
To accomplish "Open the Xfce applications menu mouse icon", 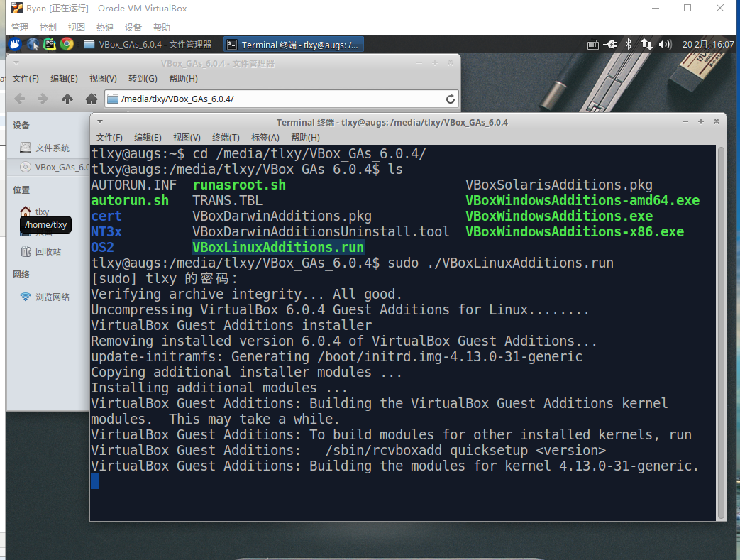I will (x=15, y=45).
